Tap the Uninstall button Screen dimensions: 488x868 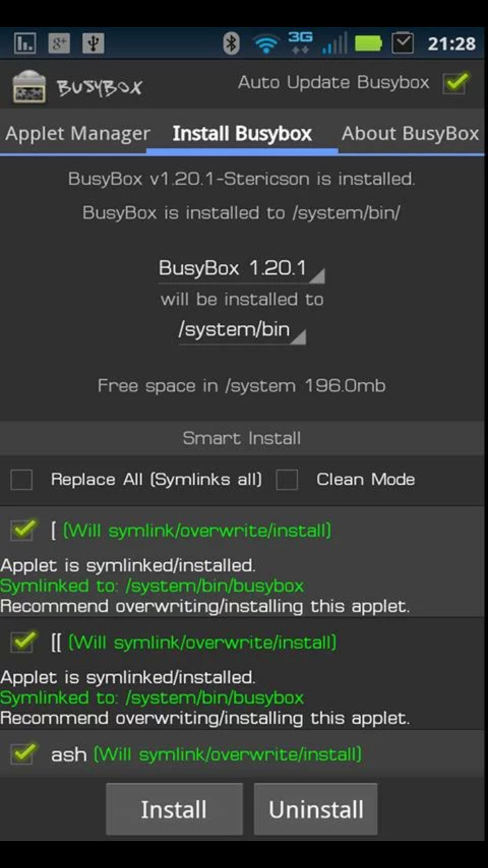pos(316,810)
